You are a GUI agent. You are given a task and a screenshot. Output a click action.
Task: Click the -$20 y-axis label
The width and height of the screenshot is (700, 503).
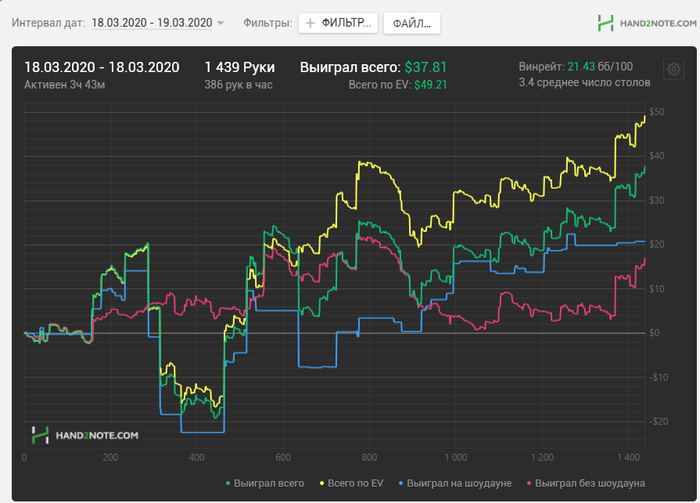pyautogui.click(x=658, y=421)
